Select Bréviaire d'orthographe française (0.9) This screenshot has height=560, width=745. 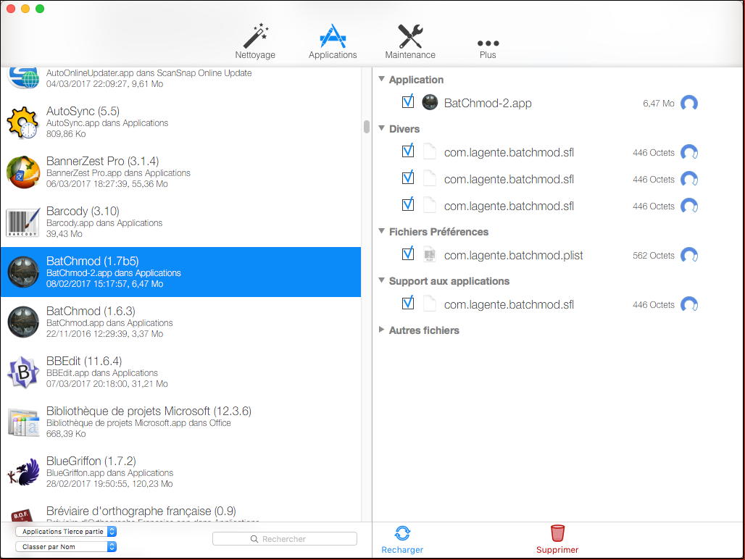coord(180,510)
